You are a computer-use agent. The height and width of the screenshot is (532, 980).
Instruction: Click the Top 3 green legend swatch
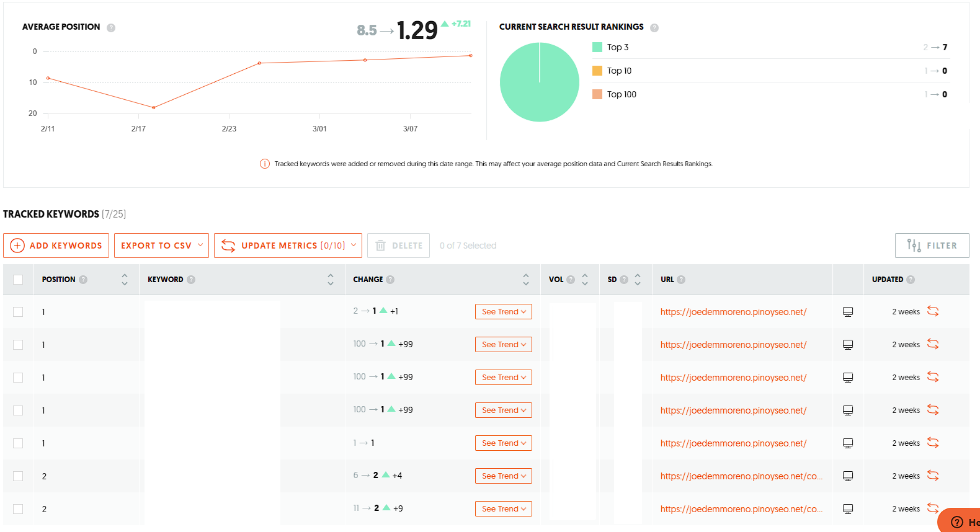(x=597, y=47)
